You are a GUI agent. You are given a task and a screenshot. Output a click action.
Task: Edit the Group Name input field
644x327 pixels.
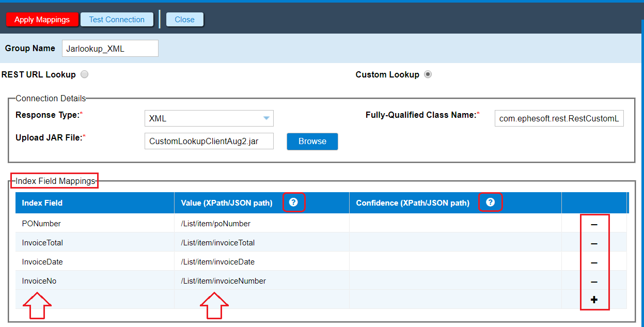110,49
